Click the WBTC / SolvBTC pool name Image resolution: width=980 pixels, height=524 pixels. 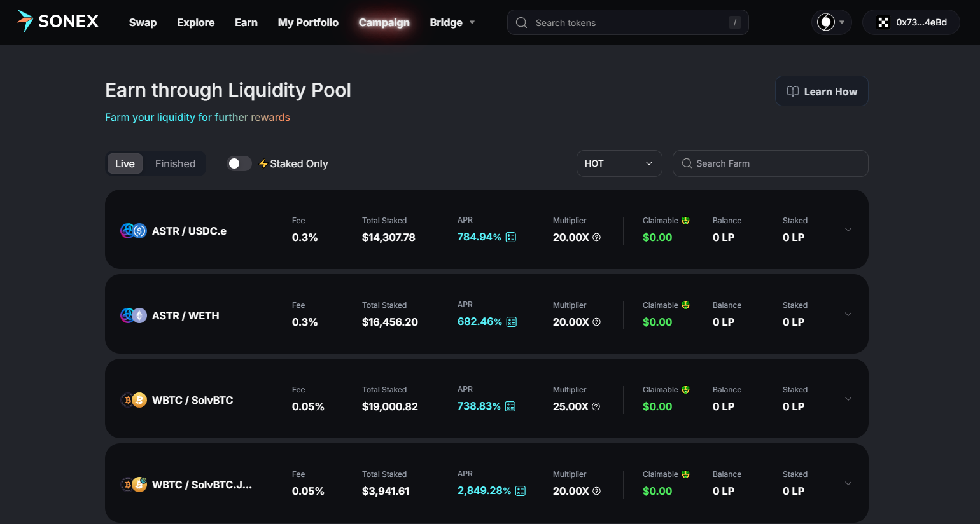pyautogui.click(x=192, y=400)
